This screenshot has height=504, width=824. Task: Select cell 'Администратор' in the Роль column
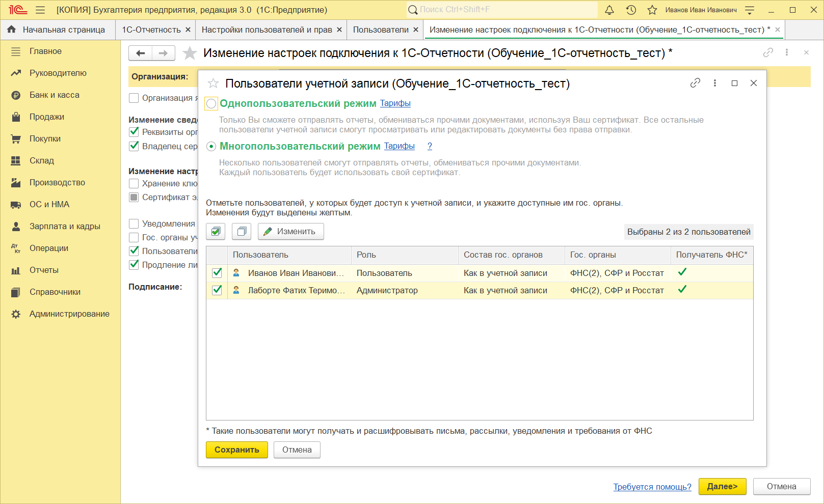point(405,290)
